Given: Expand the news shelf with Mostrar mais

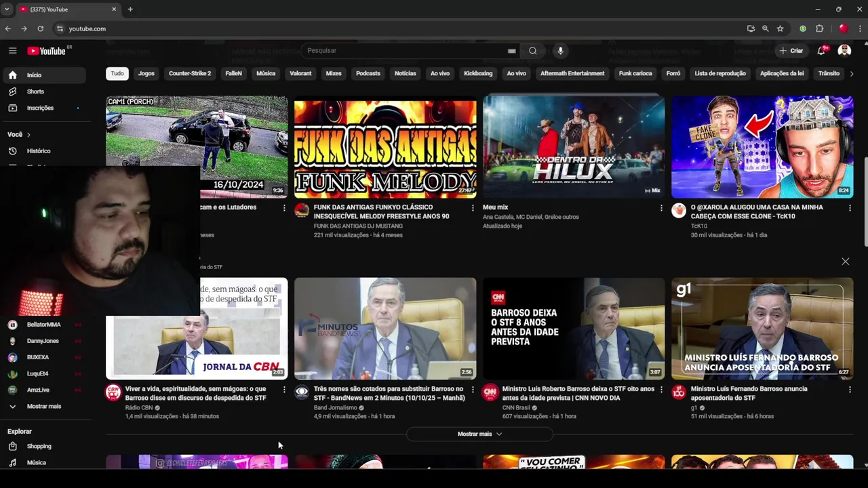Looking at the screenshot, I should click(x=479, y=434).
